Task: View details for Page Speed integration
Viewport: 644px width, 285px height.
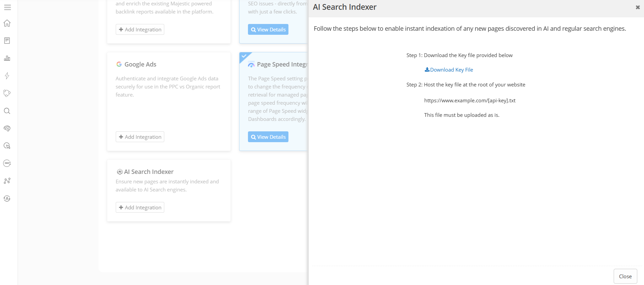Action: pos(268,137)
